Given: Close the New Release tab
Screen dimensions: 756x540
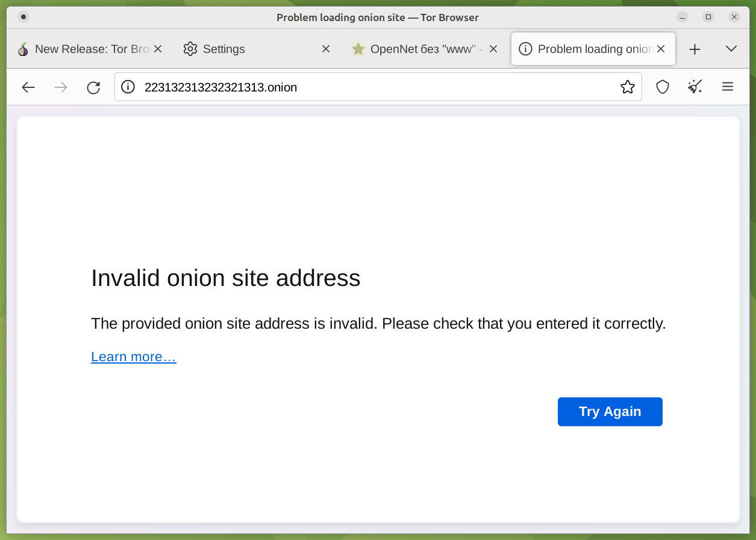Looking at the screenshot, I should point(158,49).
